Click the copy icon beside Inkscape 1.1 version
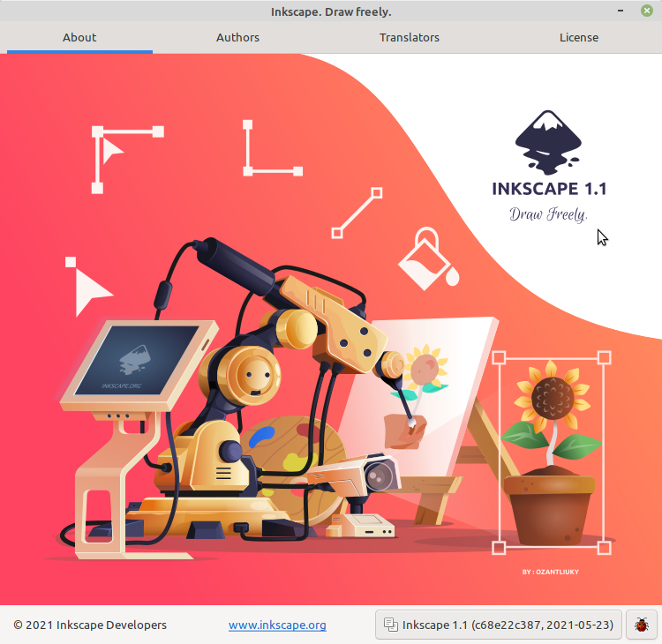 click(x=390, y=625)
